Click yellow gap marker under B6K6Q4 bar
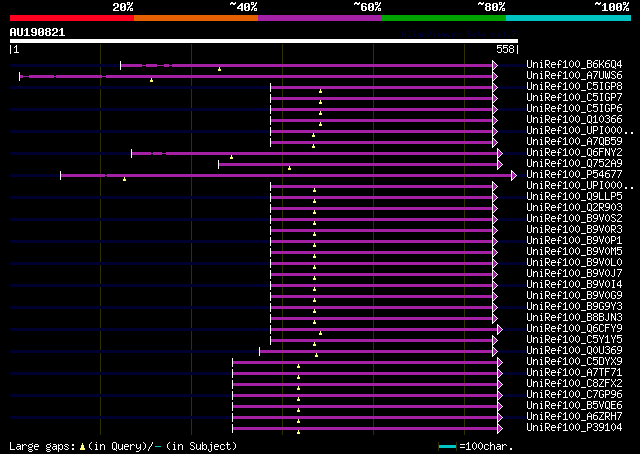Image resolution: width=640 pixels, height=454 pixels. click(220, 69)
